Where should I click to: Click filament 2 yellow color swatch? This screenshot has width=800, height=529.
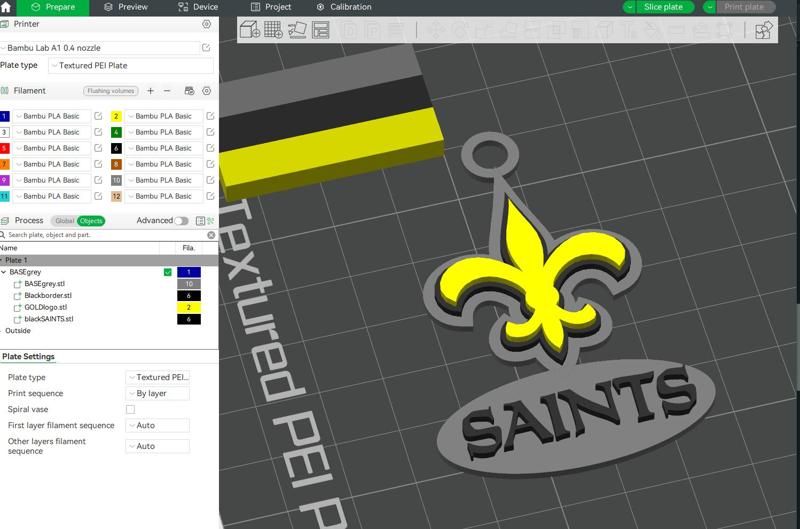[x=116, y=116]
